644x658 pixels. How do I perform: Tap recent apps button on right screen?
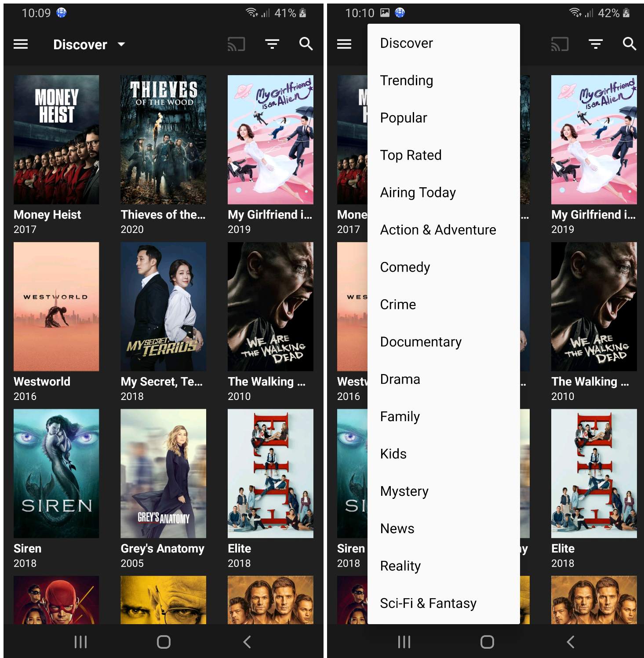pyautogui.click(x=404, y=642)
